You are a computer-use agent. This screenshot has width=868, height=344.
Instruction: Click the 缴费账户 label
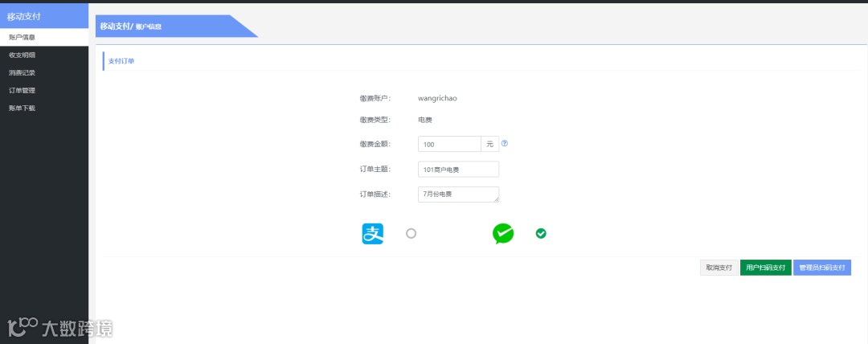coord(375,98)
